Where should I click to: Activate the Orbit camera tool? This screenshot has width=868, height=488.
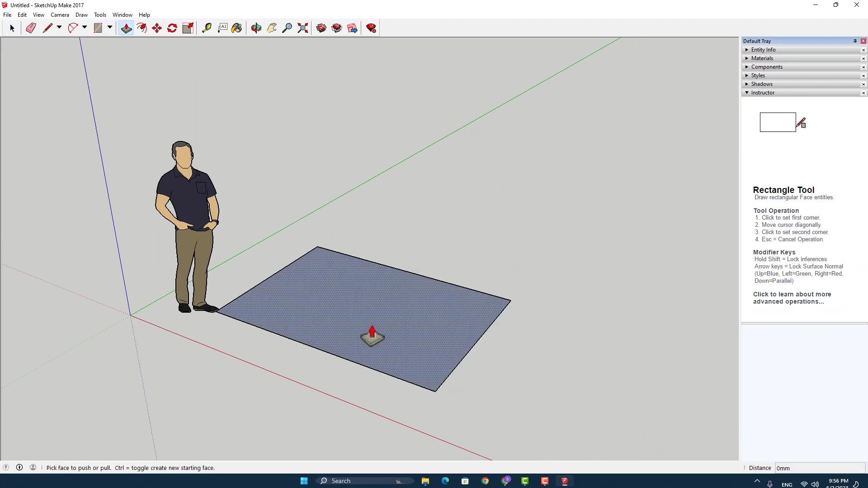coord(256,28)
